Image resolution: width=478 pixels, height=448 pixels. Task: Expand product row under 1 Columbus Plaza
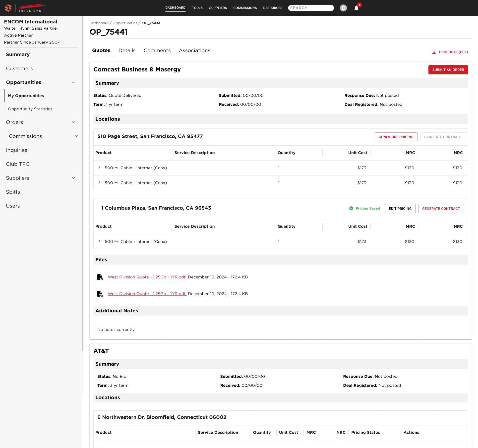99,241
